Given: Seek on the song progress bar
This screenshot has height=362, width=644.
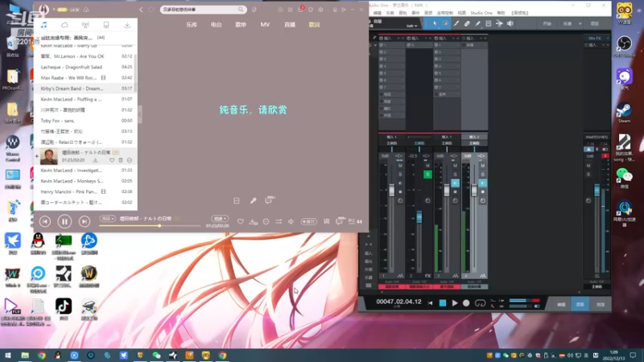Looking at the screenshot, I should (150, 226).
